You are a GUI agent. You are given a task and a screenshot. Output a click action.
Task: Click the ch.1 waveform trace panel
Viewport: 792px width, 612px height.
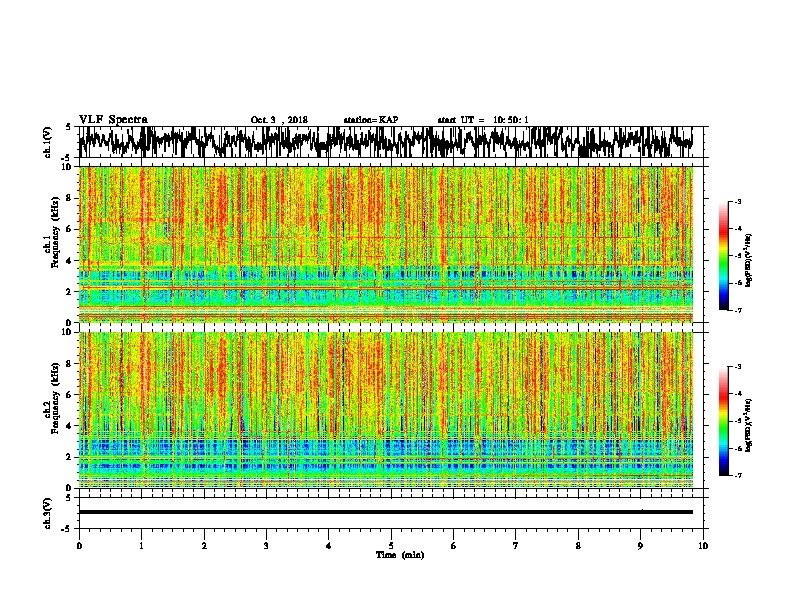coord(390,142)
